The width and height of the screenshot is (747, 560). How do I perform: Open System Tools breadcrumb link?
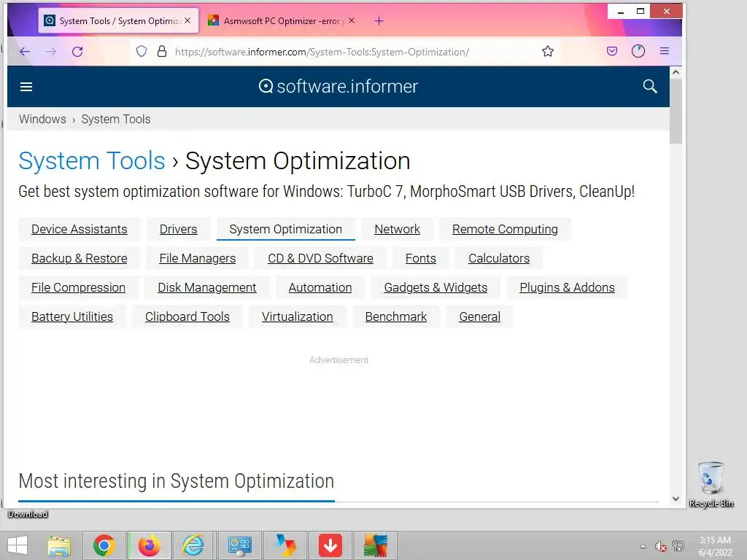[x=116, y=119]
